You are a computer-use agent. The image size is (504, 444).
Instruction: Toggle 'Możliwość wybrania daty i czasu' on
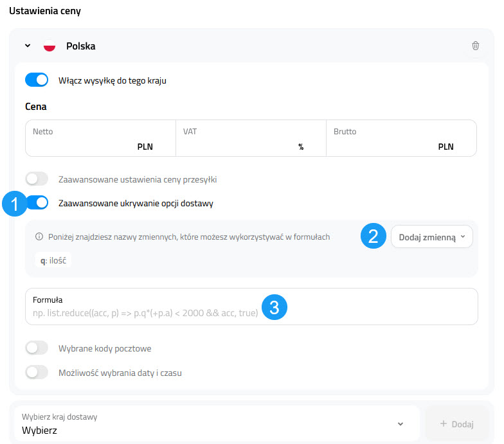click(x=37, y=373)
